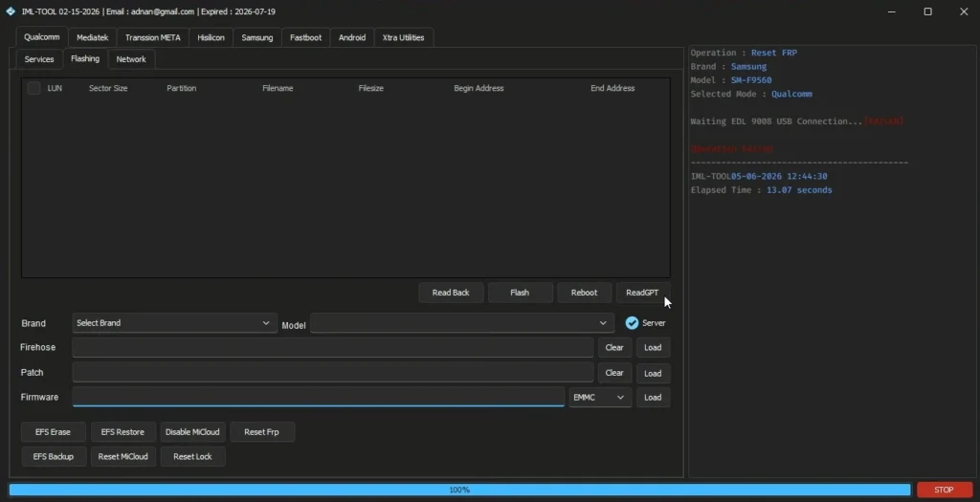Image resolution: width=980 pixels, height=502 pixels.
Task: Maximize the IML-TOOL window
Action: [928, 11]
